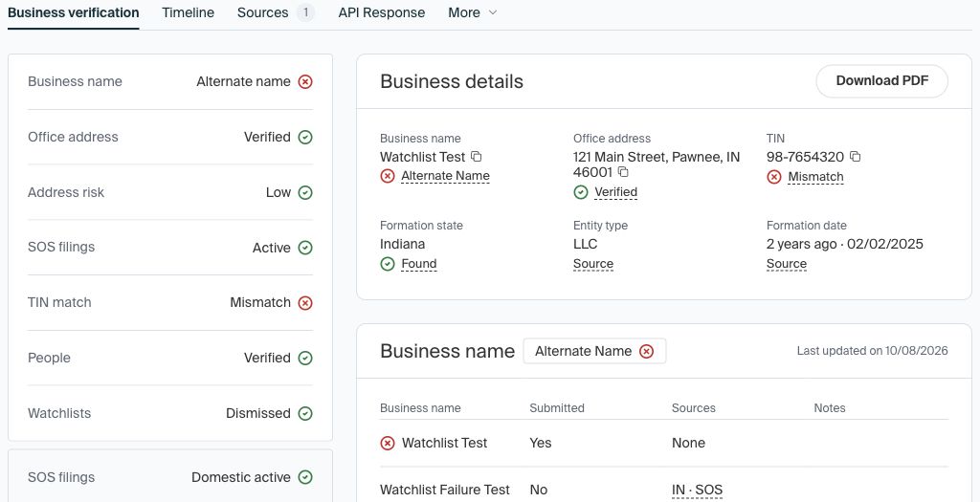This screenshot has height=502, width=980.
Task: Click green check icon beside Office address Verified
Action: tap(305, 138)
